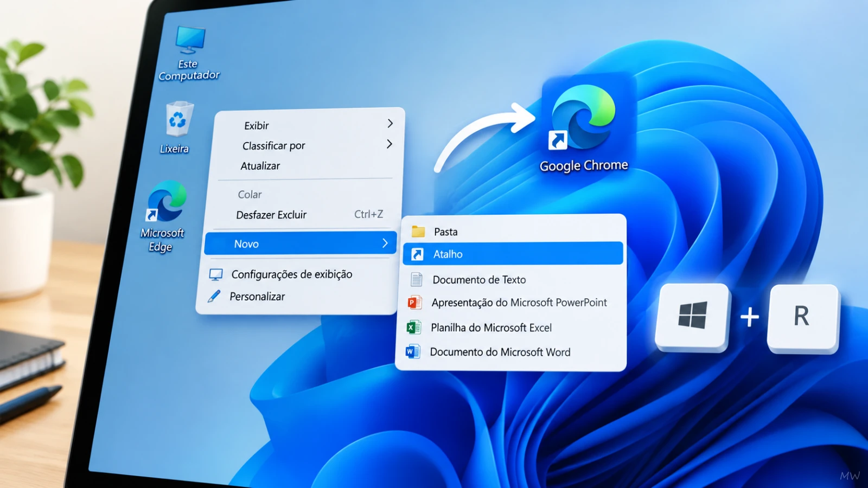
Task: Click the Microsoft Edge label text
Action: [162, 240]
